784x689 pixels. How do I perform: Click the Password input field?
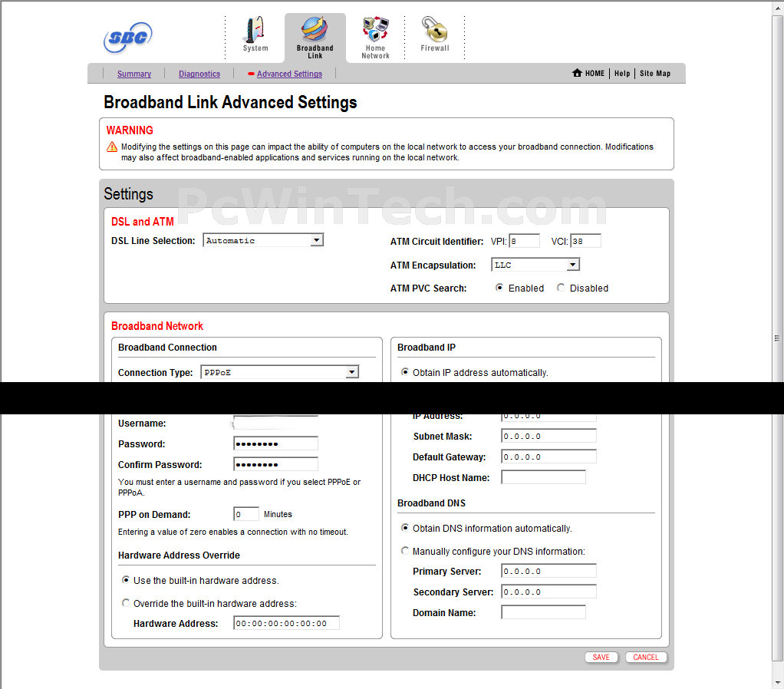[275, 443]
